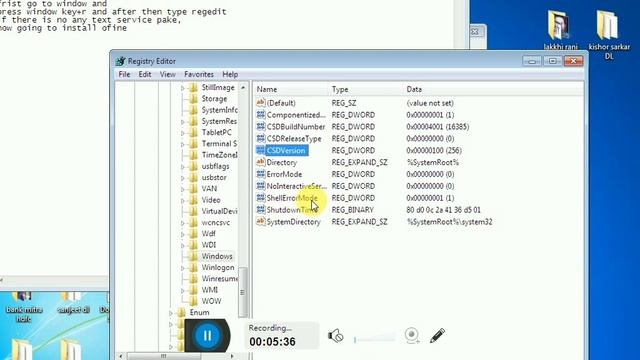
Task: Select the VAN key in the tree
Action: [209, 189]
